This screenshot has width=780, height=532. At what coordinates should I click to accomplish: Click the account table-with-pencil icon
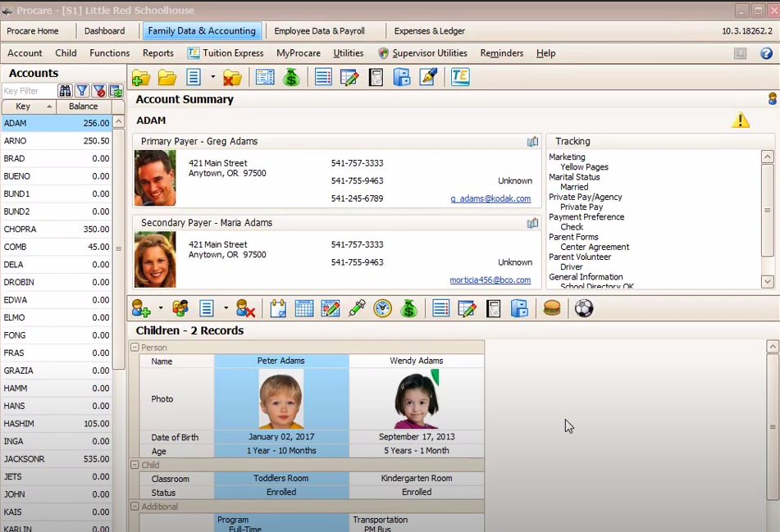[349, 78]
